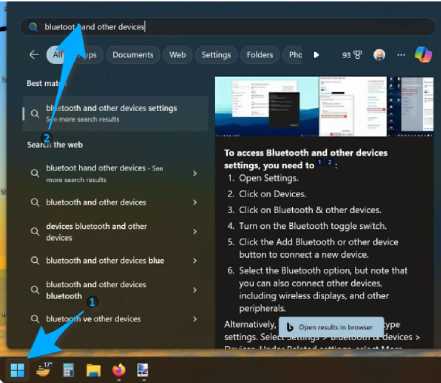Viewport: 441px width, 383px height.
Task: Switch to the All filter tab
Action: (x=57, y=55)
